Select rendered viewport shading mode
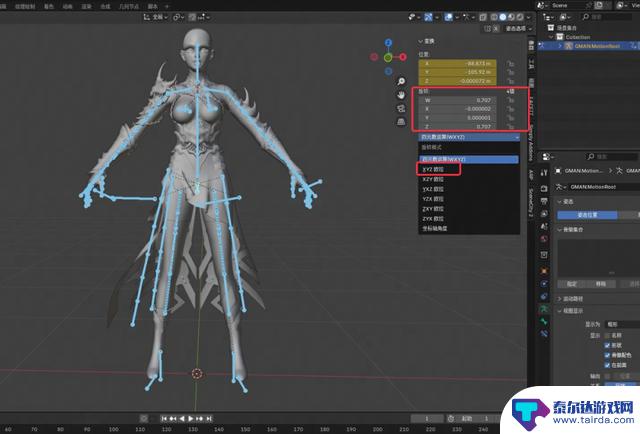This screenshot has height=434, width=640. (520, 17)
